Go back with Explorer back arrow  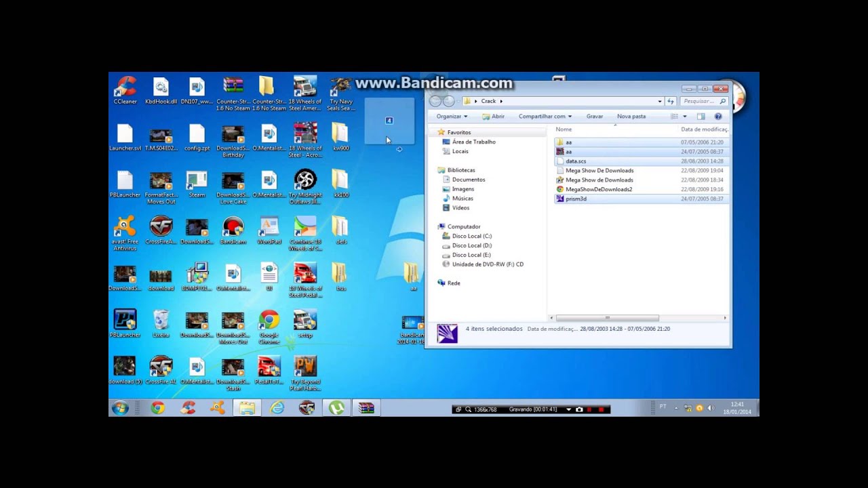[x=435, y=101]
